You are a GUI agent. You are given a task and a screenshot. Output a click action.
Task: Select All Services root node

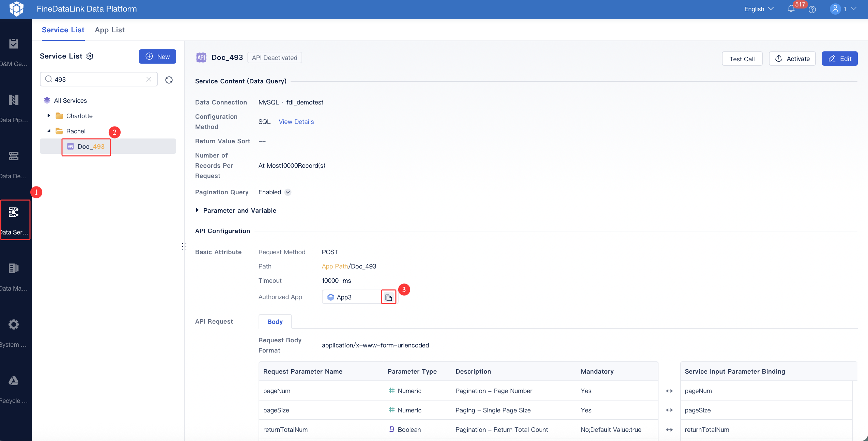70,100
